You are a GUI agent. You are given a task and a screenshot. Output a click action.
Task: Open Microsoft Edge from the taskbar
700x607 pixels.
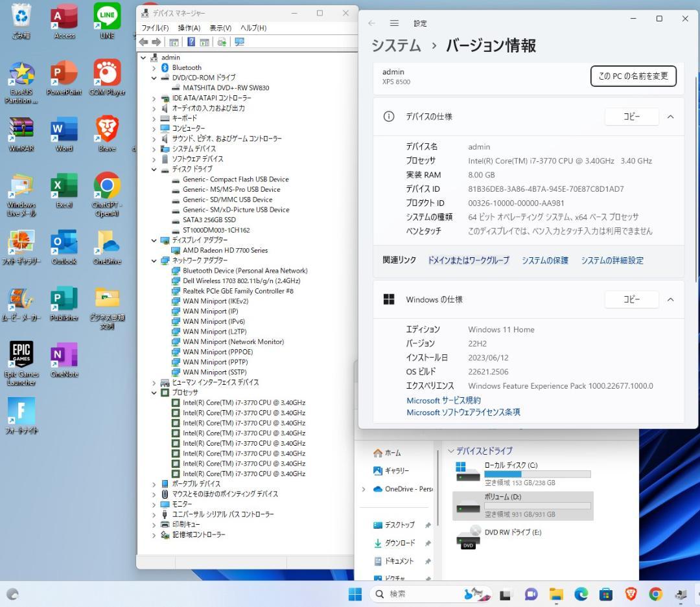[x=580, y=594]
